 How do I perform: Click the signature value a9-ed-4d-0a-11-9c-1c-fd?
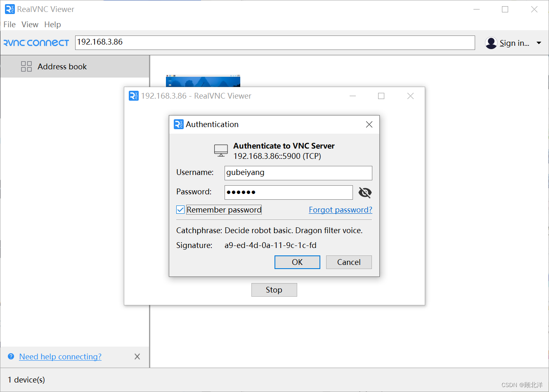click(x=270, y=245)
